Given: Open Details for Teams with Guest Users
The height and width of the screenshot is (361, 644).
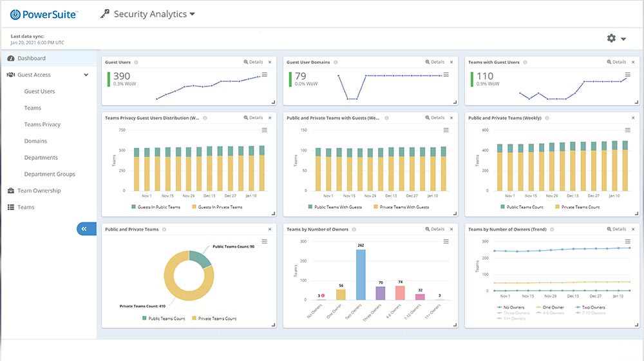Looking at the screenshot, I should tap(615, 63).
